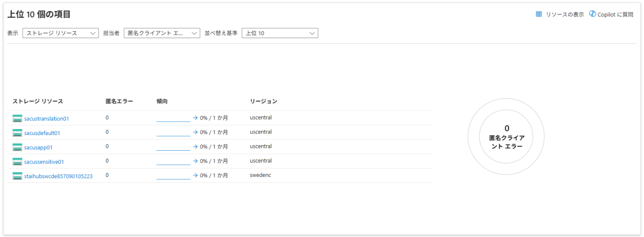Image resolution: width=644 pixels, height=237 pixels.
Task: Click the uscentral region in the sacusapp01 row
Action: coord(261,147)
